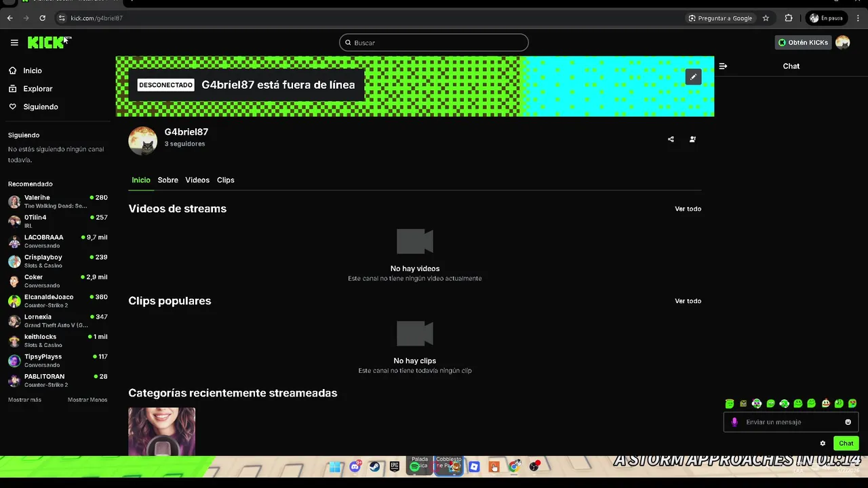The width and height of the screenshot is (868, 488).
Task: Open Explorar in the sidebar
Action: coord(37,89)
